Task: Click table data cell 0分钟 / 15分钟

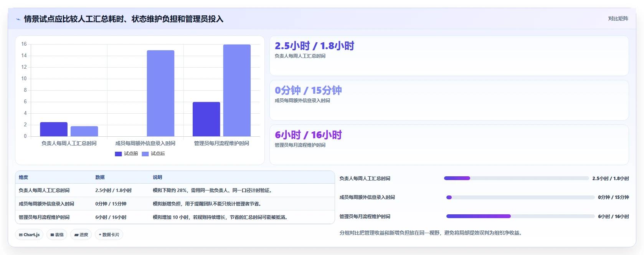Action: tap(111, 204)
